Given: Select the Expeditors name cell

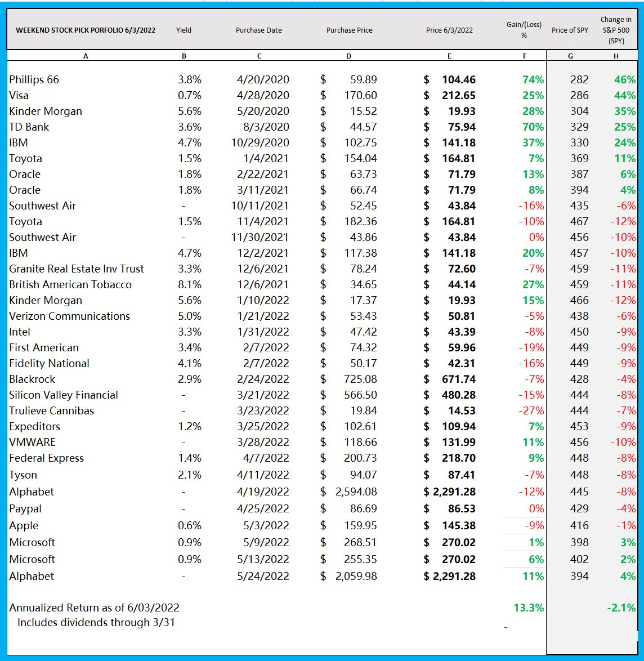Looking at the screenshot, I should 34,427.
